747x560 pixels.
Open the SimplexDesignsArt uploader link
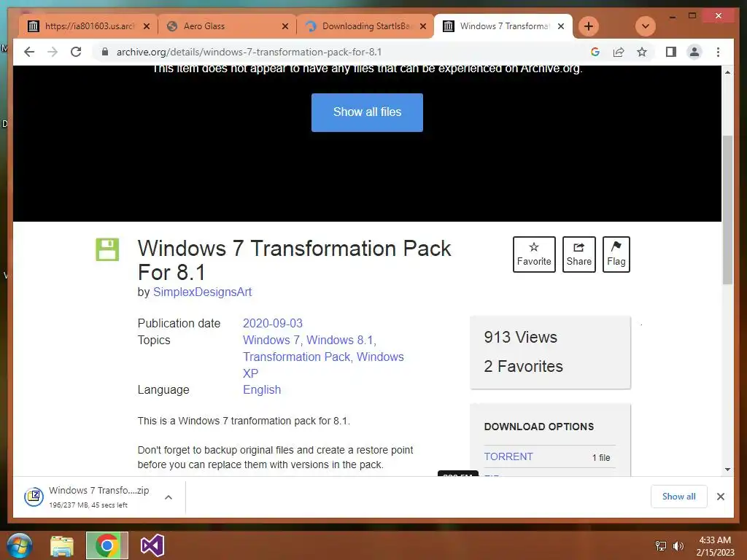coord(202,292)
